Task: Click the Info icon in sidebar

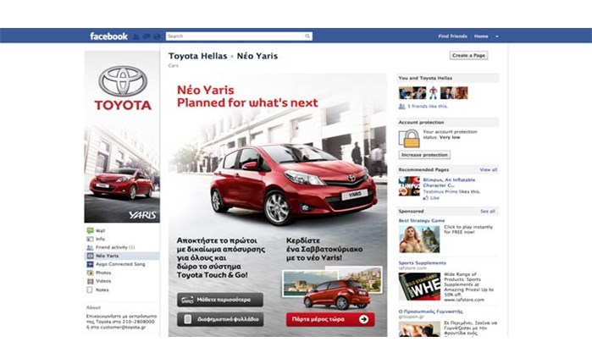Action: pyautogui.click(x=90, y=240)
